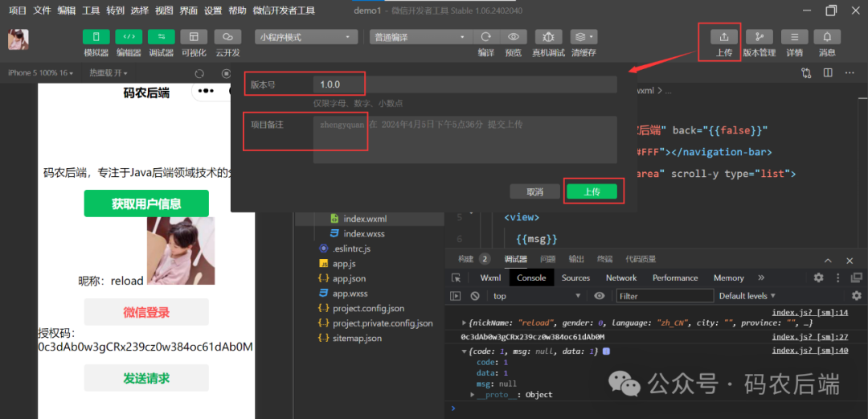The height and width of the screenshot is (419, 868).
Task: Switch to the 代码质量 tab
Action: tap(641, 260)
